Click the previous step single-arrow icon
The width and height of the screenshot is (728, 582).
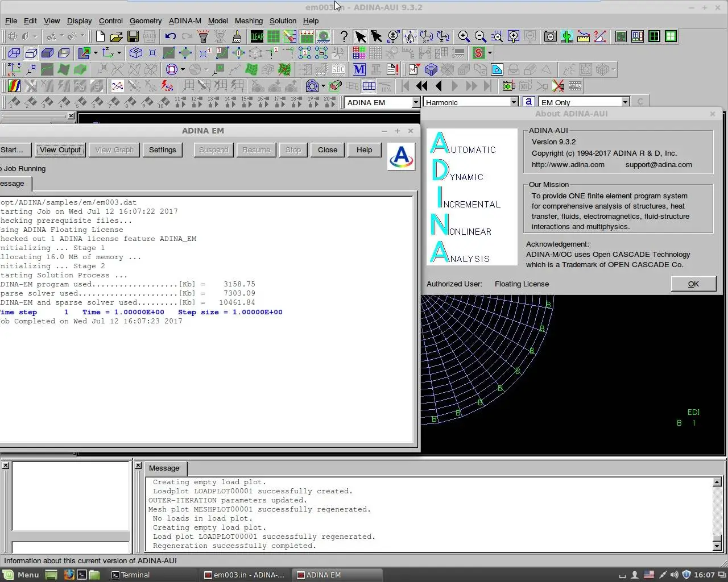pos(438,86)
